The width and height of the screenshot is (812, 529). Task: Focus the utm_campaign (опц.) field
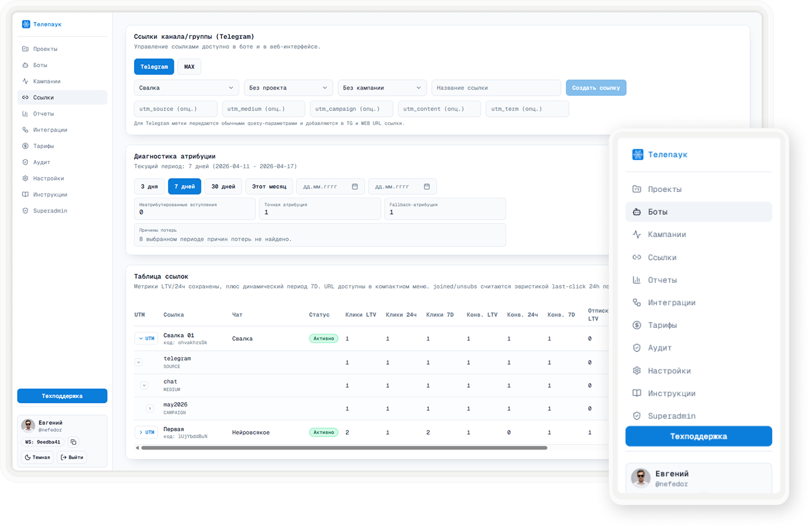(x=351, y=109)
